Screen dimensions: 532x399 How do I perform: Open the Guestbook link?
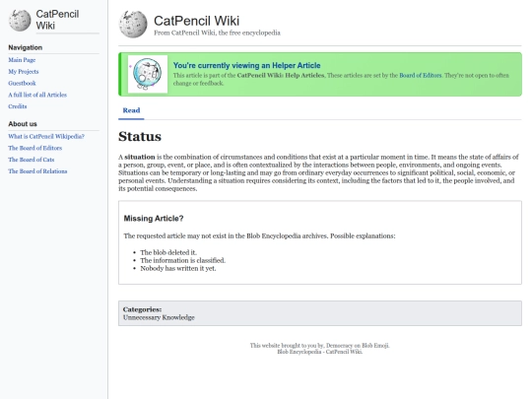point(22,83)
